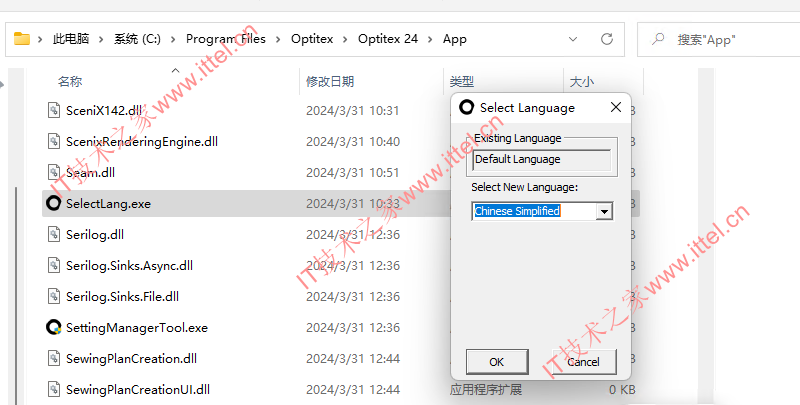Go to Optitex folder in the breadcrumb
800x405 pixels.
pos(312,39)
